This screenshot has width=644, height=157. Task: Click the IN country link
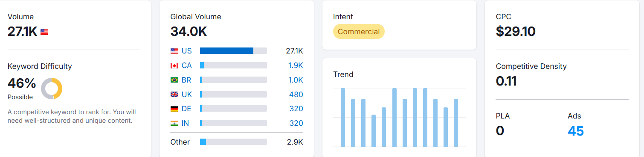pyautogui.click(x=185, y=123)
